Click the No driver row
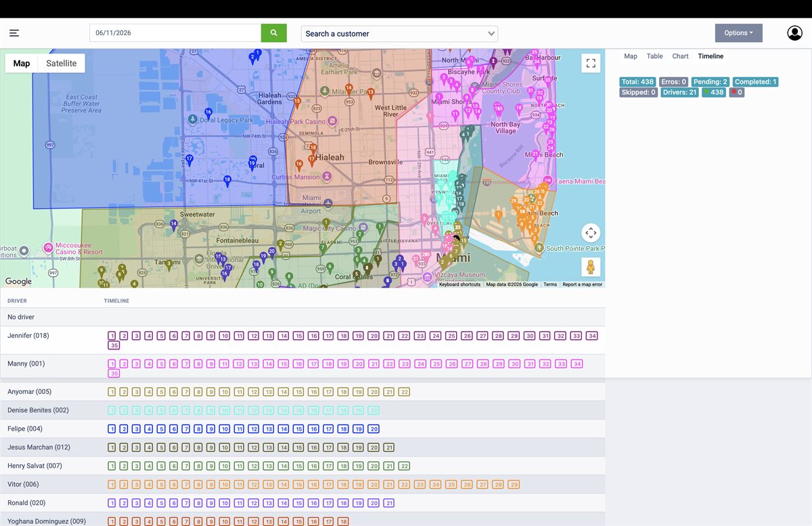This screenshot has height=526, width=812. [302, 317]
